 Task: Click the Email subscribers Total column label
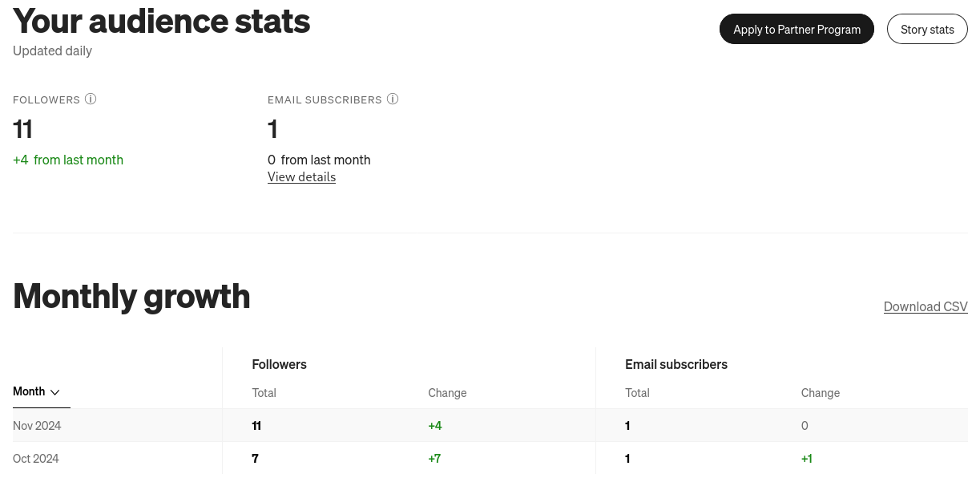coord(637,393)
